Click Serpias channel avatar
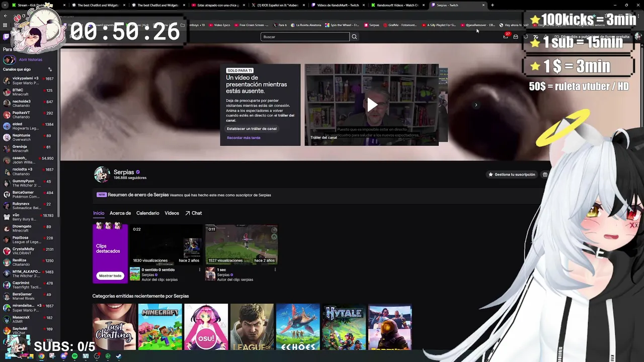644x362 pixels. click(102, 174)
